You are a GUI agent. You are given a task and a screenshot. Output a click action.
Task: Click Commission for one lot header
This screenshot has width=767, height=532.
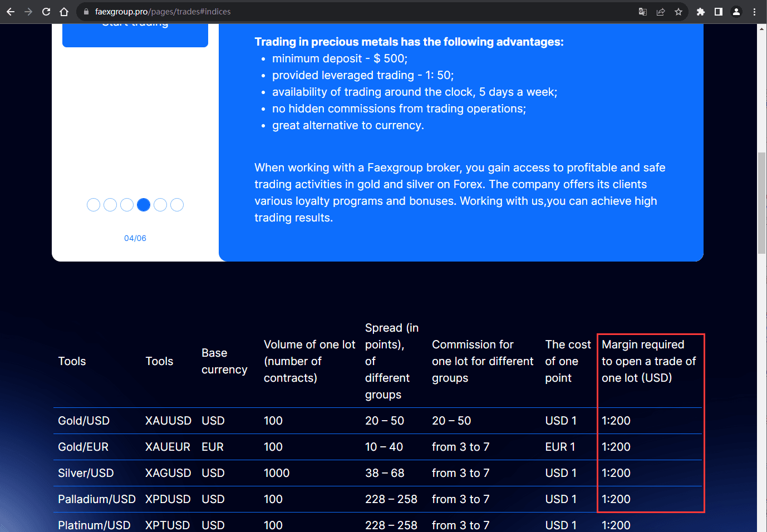tap(483, 361)
